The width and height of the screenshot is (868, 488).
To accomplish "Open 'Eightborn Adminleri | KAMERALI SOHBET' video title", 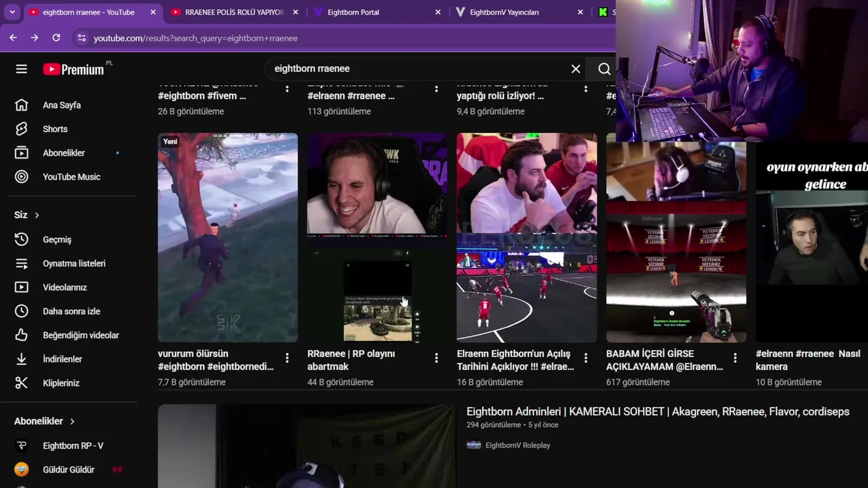I will (x=658, y=411).
